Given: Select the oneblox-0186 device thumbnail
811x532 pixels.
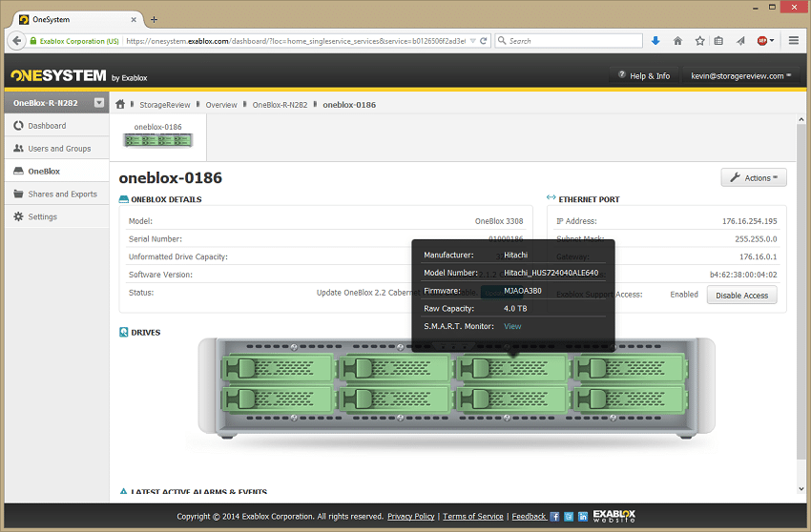Looking at the screenshot, I should click(157, 136).
